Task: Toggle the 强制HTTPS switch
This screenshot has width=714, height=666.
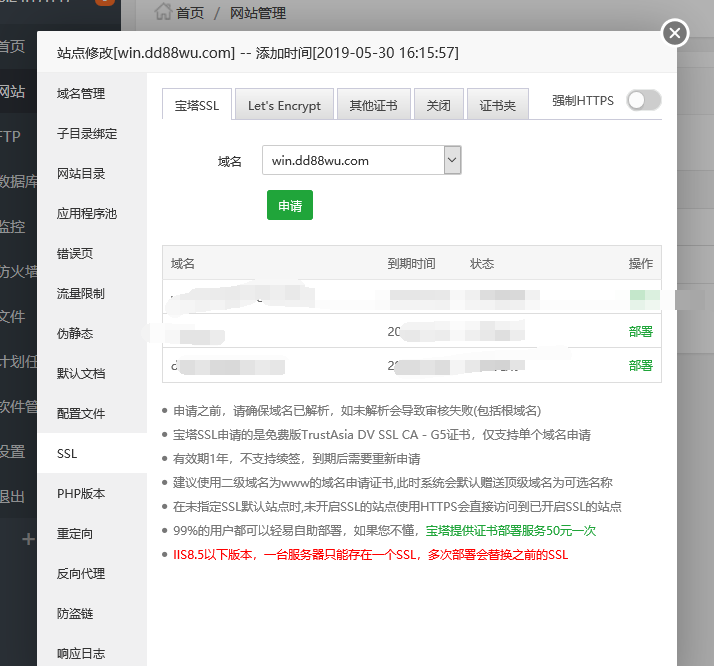Action: pos(643,101)
